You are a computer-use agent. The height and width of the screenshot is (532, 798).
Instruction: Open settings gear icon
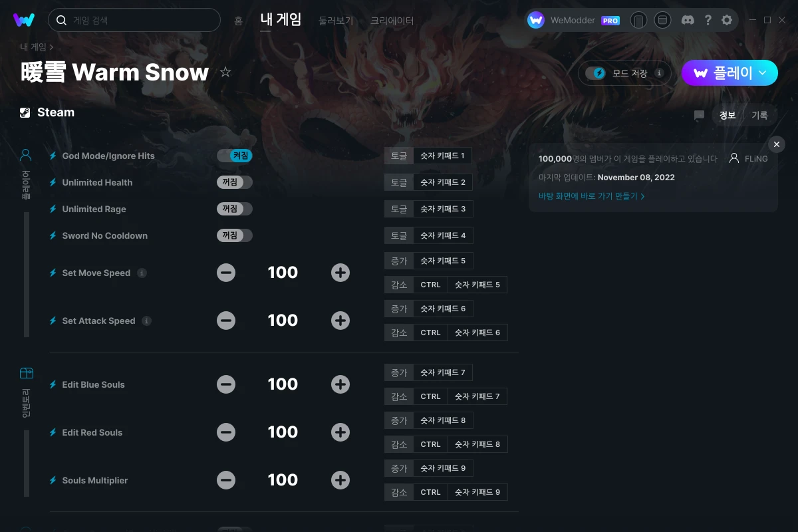[727, 20]
